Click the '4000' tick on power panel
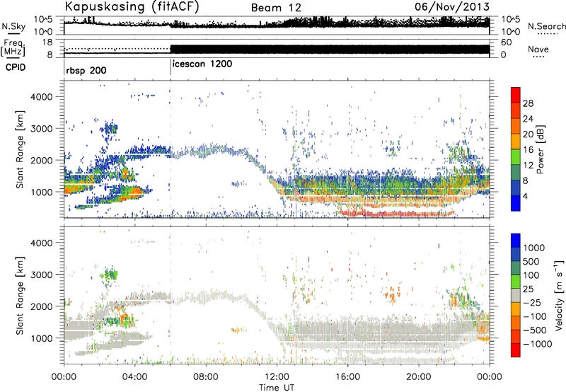 42,96
